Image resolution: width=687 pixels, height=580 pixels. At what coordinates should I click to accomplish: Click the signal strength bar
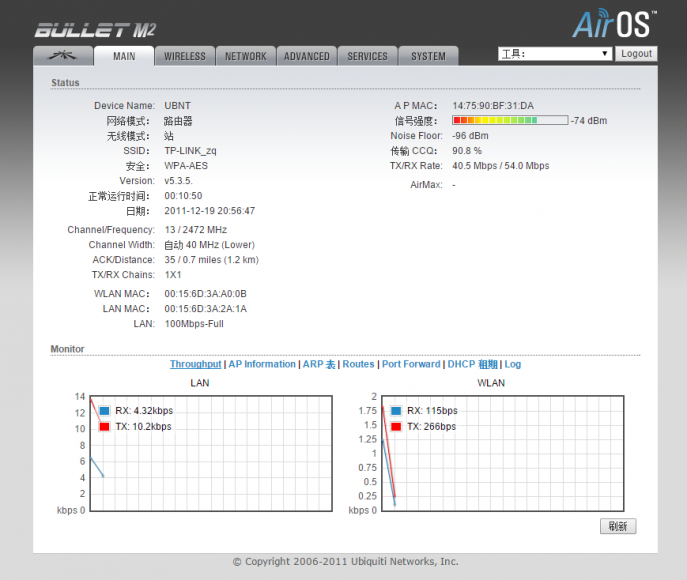[510, 120]
